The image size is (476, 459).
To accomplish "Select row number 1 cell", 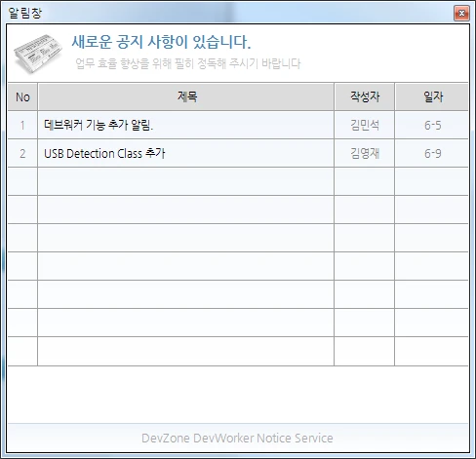I will tap(22, 125).
